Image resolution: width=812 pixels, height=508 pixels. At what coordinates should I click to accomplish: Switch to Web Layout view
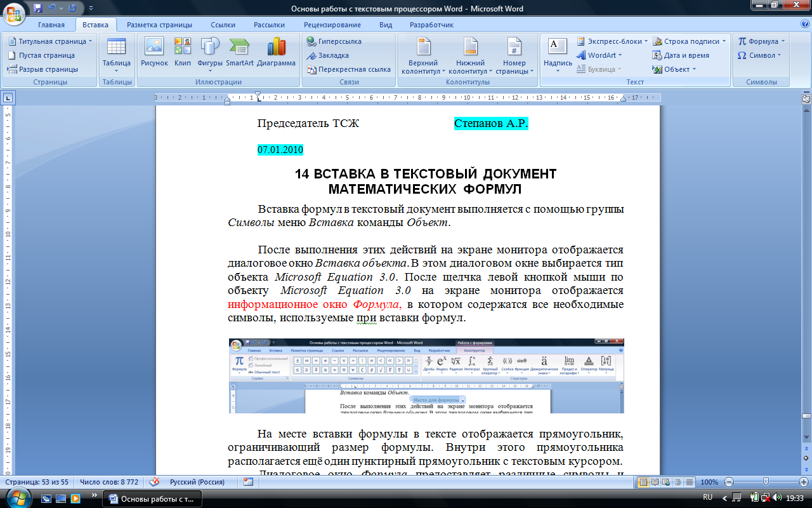click(667, 482)
